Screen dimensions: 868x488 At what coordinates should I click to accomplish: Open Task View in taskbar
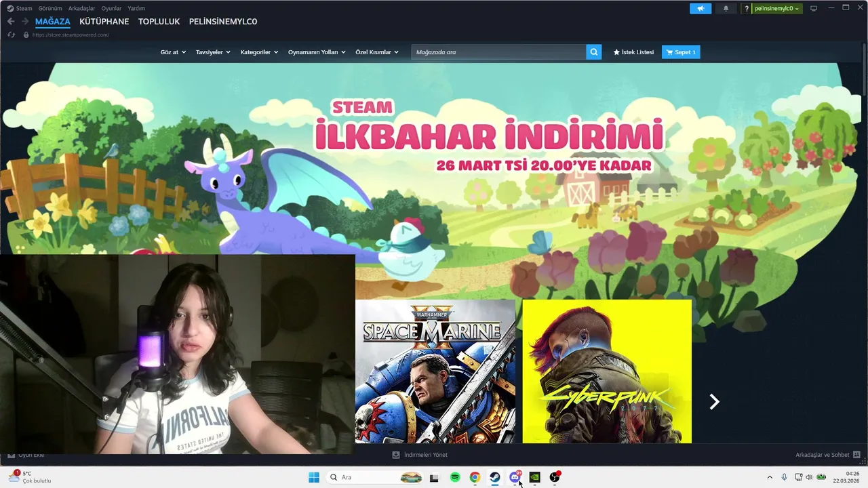(x=434, y=477)
